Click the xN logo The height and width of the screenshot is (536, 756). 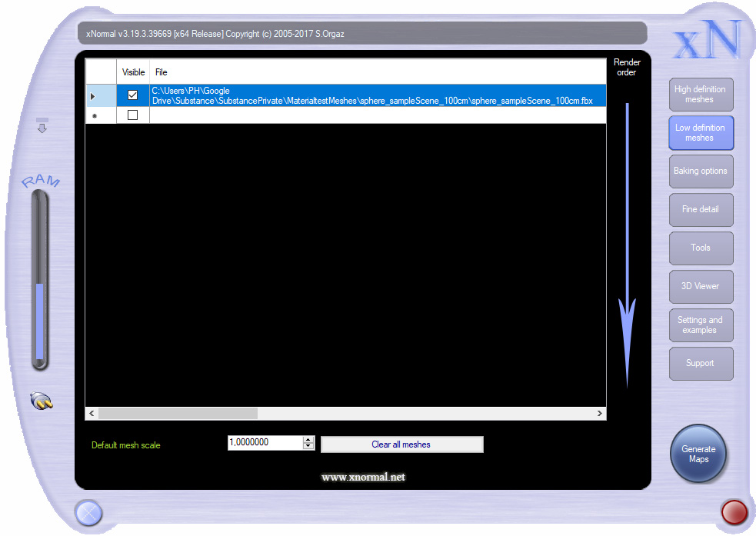point(707,40)
